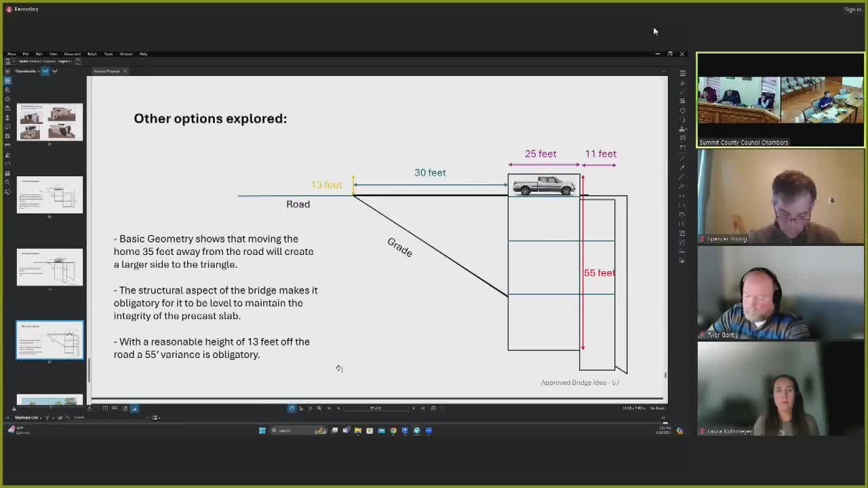Click the last page navigation arrow

click(423, 408)
